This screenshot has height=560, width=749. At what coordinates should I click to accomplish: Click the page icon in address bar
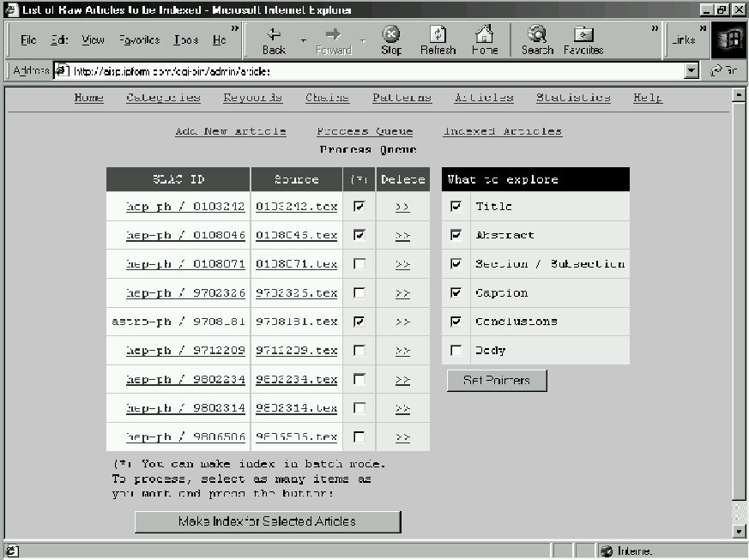click(x=62, y=71)
